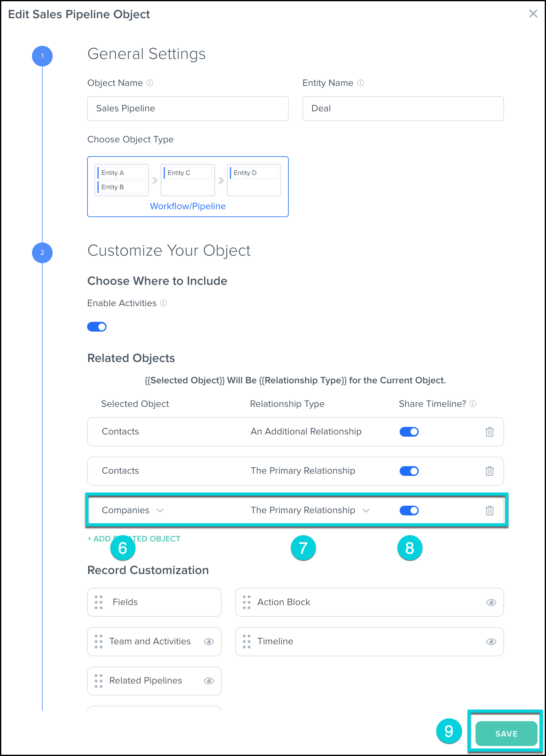The width and height of the screenshot is (546, 756).
Task: Toggle visibility of Related Pipelines
Action: point(208,681)
